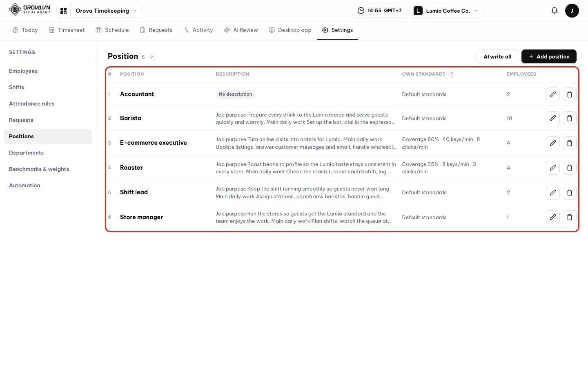Switch to the Activity tab

[198, 30]
